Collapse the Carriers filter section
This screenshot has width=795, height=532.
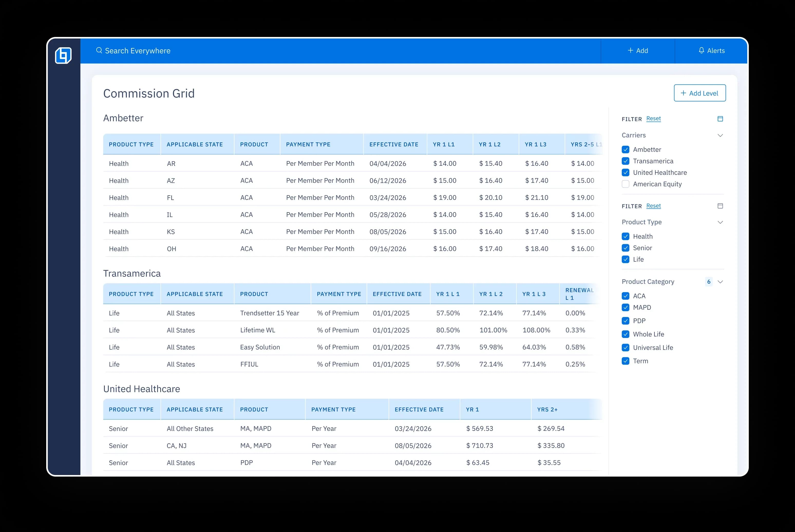[720, 136]
